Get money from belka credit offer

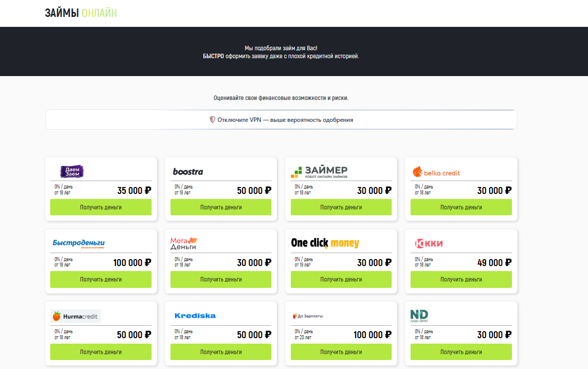tap(461, 207)
